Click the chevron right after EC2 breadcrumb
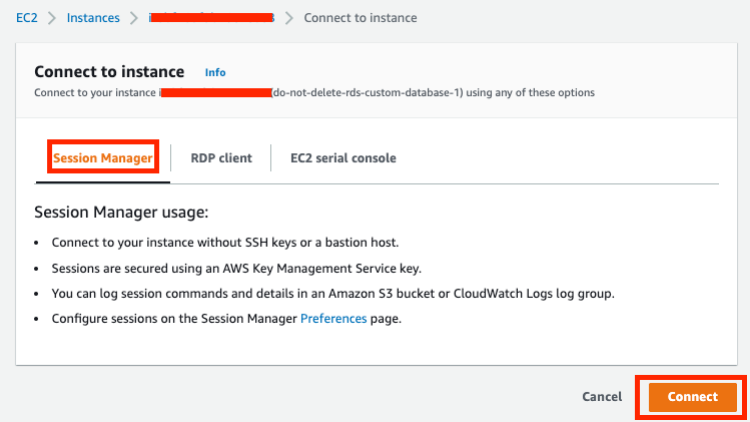This screenshot has width=750, height=422. tap(53, 18)
